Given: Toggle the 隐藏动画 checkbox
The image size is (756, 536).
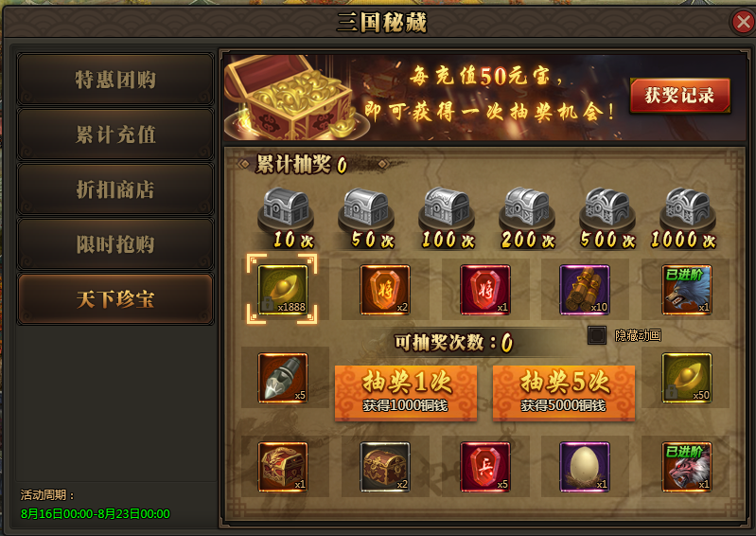Looking at the screenshot, I should tap(597, 335).
